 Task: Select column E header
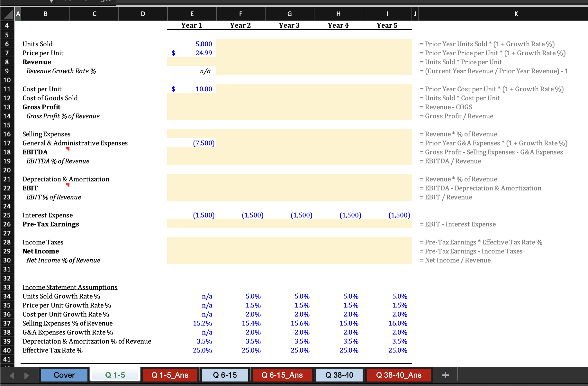192,14
